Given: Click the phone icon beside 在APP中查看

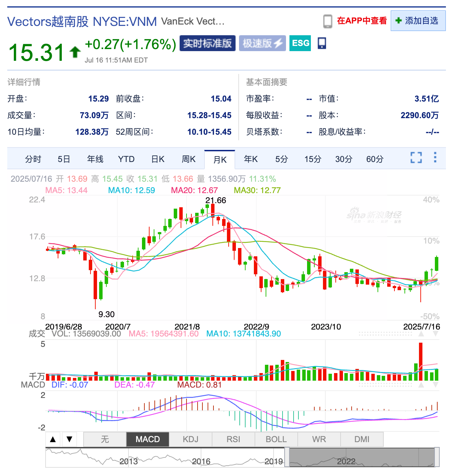Looking at the screenshot, I should [x=327, y=21].
